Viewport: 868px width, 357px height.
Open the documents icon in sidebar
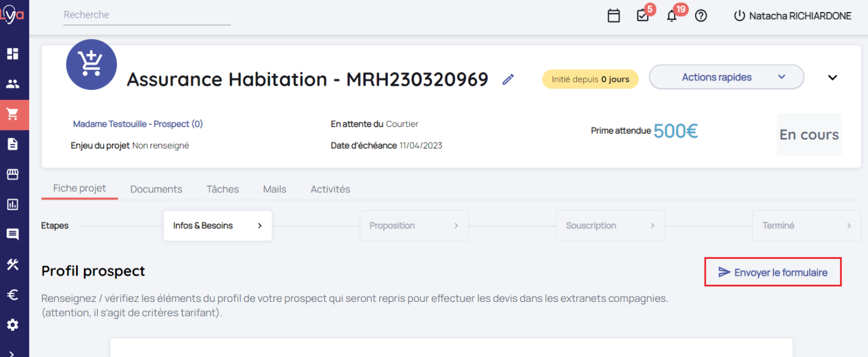13,144
